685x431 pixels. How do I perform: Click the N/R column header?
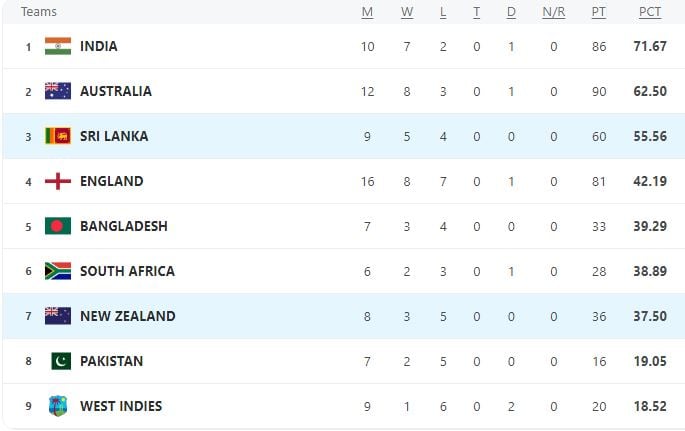tap(554, 12)
